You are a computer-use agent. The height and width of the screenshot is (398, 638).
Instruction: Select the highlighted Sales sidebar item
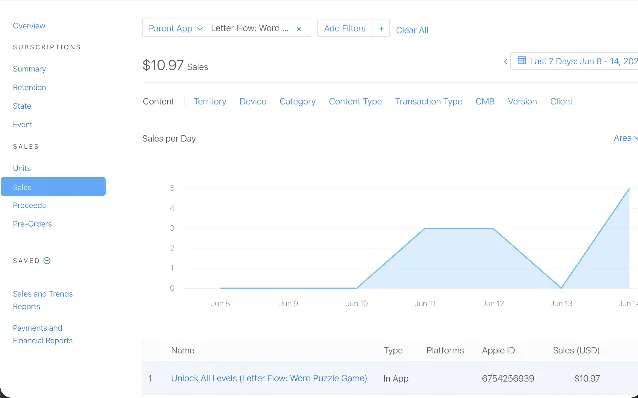[x=53, y=186]
